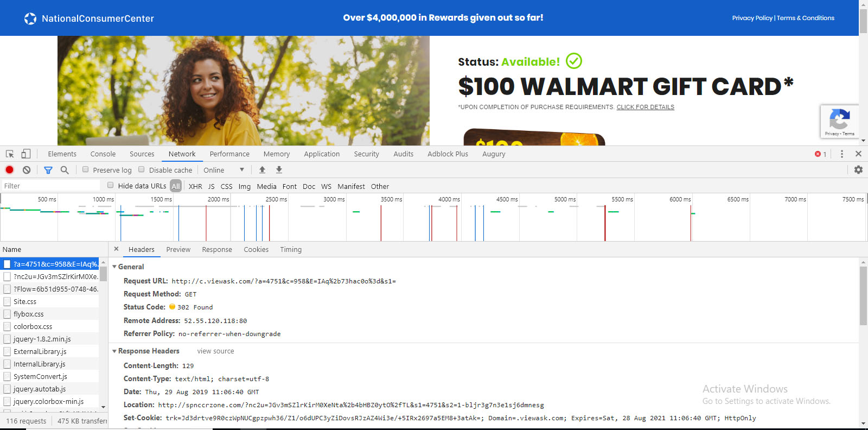868x430 pixels.
Task: Select the Timing tab of request
Action: 291,250
